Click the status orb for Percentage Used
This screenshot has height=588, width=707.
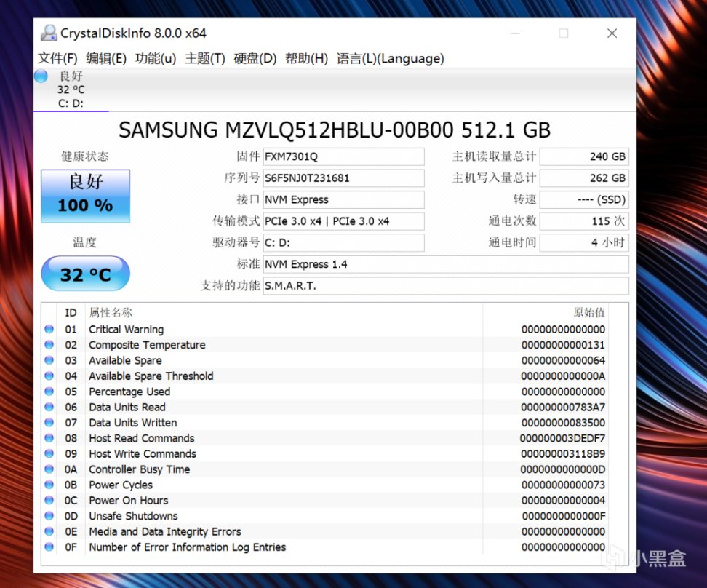[x=49, y=392]
